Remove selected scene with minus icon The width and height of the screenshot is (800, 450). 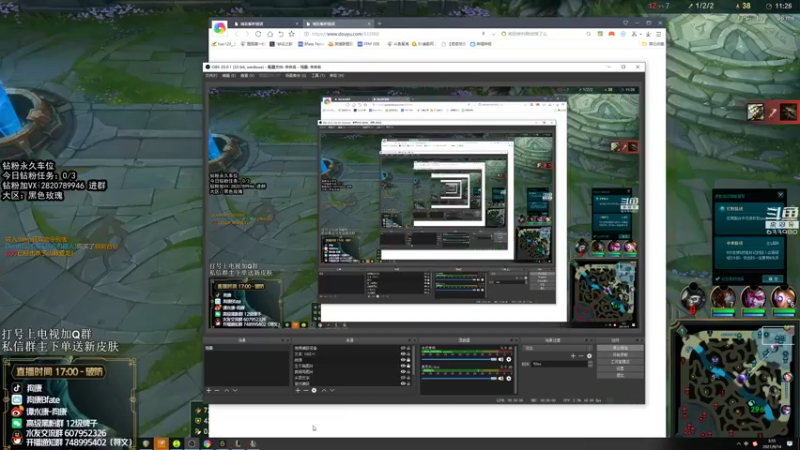tap(217, 390)
